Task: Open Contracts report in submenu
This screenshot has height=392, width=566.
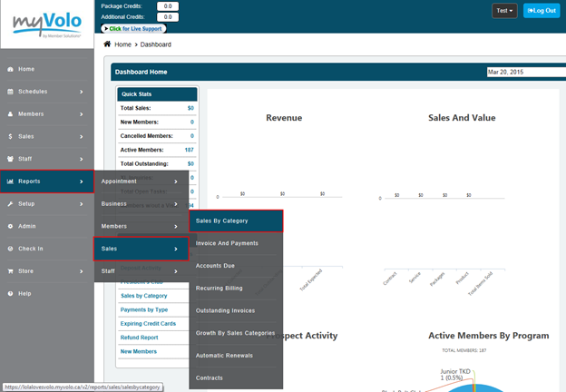Action: pos(236,377)
